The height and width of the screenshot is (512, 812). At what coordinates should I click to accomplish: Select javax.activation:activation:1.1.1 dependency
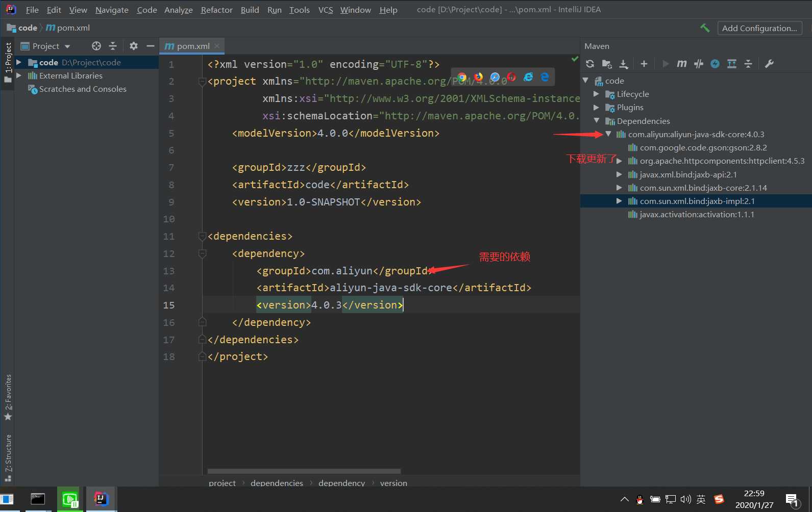tap(697, 214)
